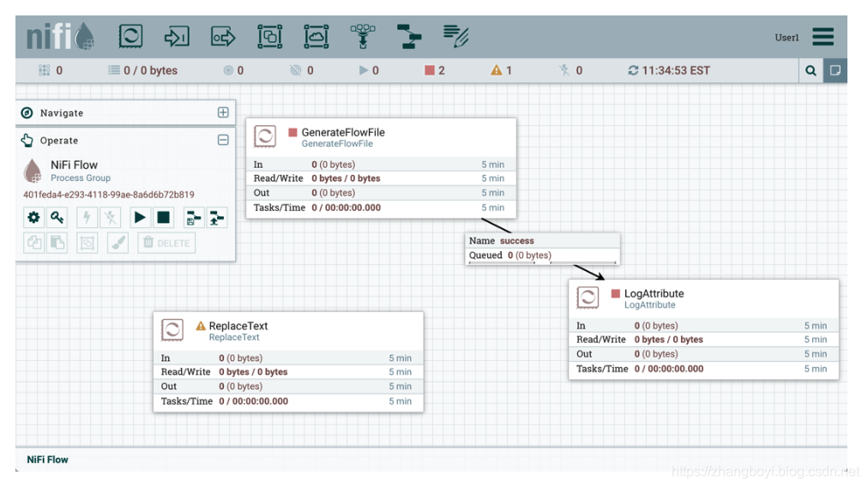
Task: Click LogAttribute stopped status square
Action: (615, 293)
